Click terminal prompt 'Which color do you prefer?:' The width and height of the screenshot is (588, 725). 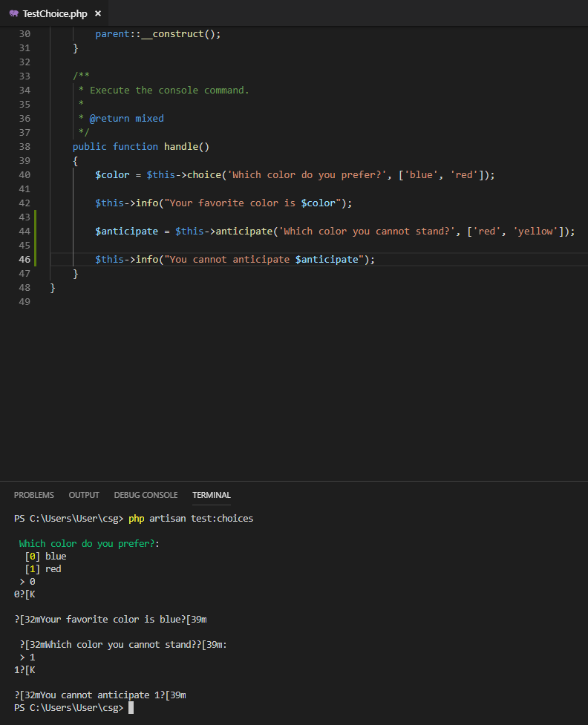(x=89, y=544)
